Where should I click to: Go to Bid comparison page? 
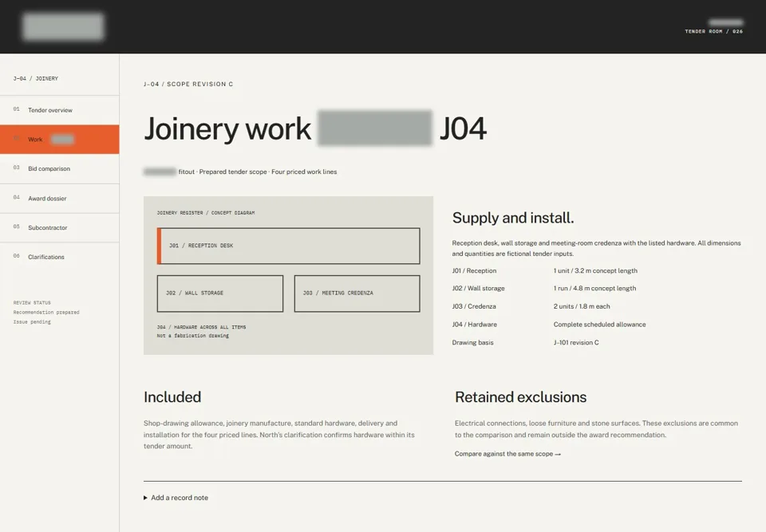[x=60, y=168]
